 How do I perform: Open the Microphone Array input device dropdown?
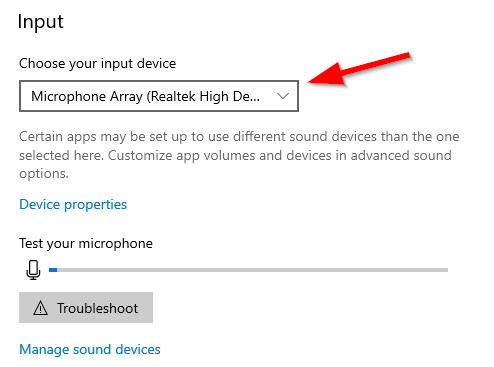(159, 96)
